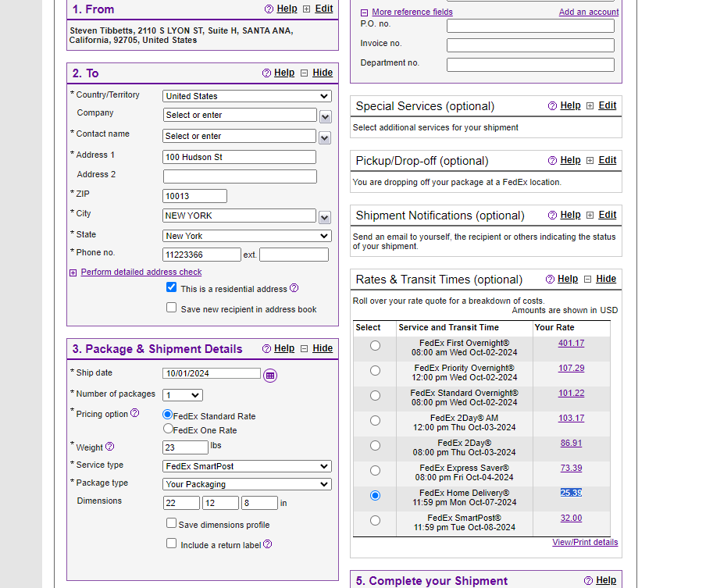Click Edit link in From section
This screenshot has width=713, height=588.
324,9
